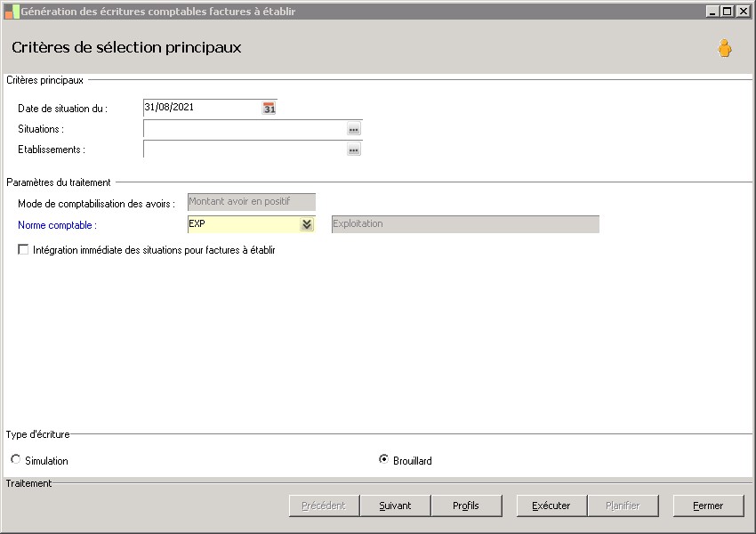Select the Simulation radio option
This screenshot has height=534, width=756.
16,460
